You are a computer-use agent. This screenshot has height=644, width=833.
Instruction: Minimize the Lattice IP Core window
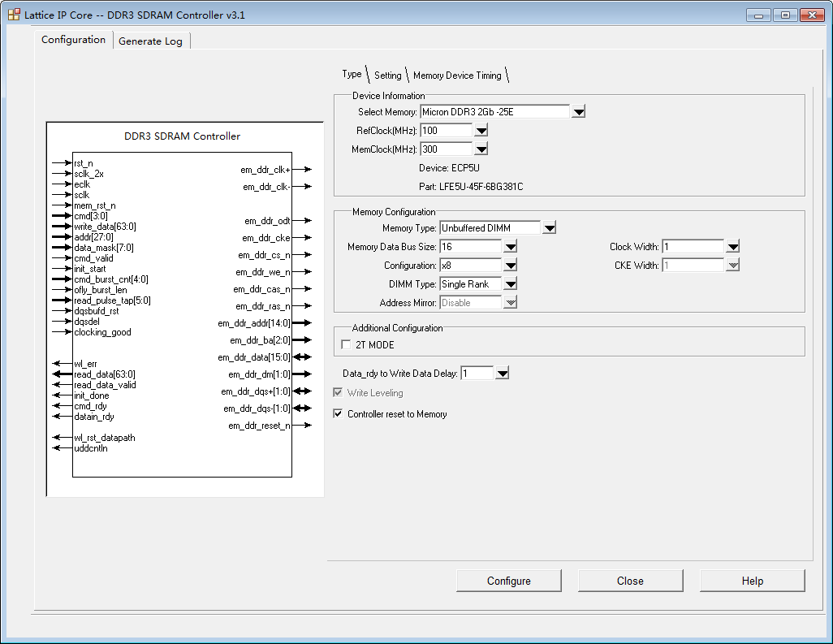pyautogui.click(x=758, y=15)
